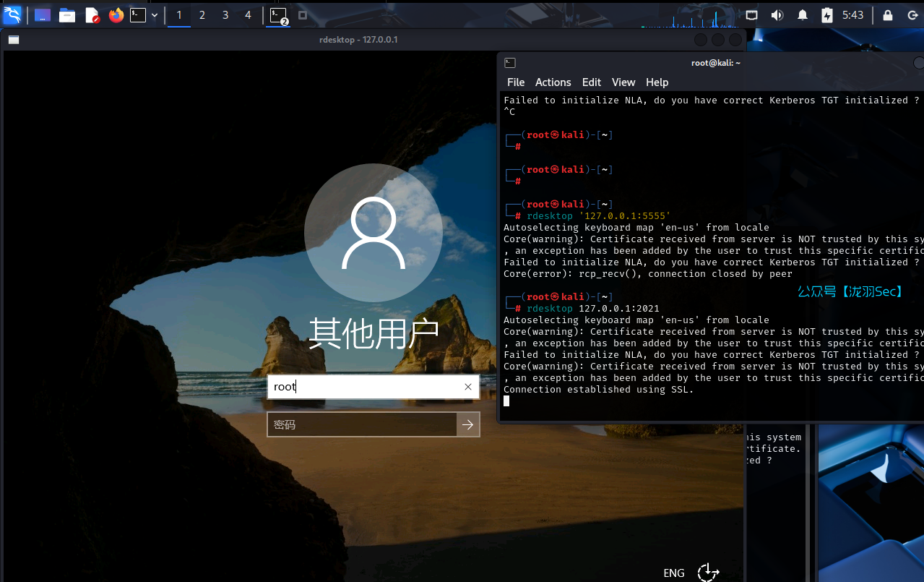Viewport: 924px width, 582px height.
Task: Lock the screen using padlock icon
Action: click(887, 15)
